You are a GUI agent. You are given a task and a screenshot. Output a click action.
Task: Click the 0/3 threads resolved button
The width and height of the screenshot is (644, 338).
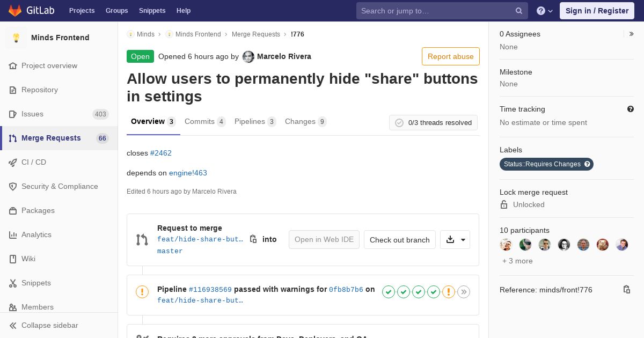pyautogui.click(x=433, y=123)
